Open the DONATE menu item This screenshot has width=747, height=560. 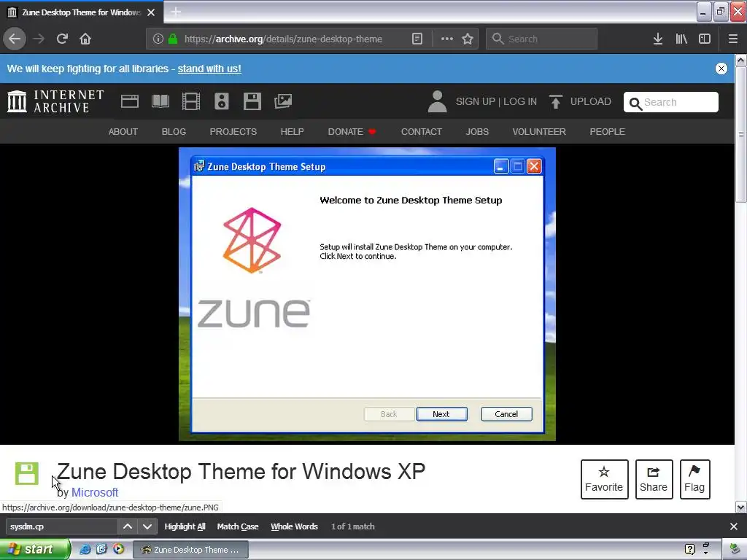[x=352, y=131]
